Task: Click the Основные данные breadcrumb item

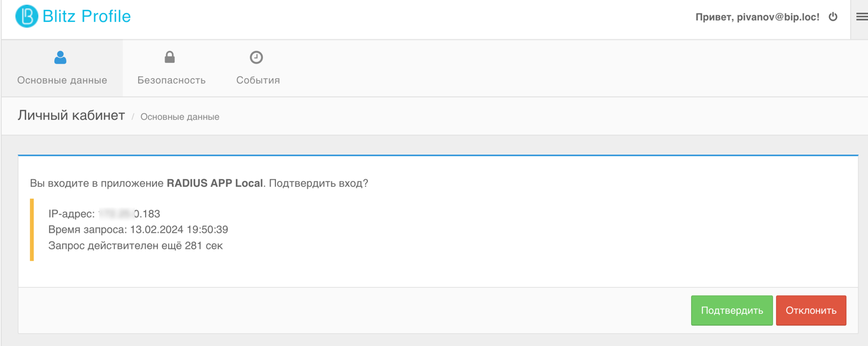Action: click(x=180, y=117)
